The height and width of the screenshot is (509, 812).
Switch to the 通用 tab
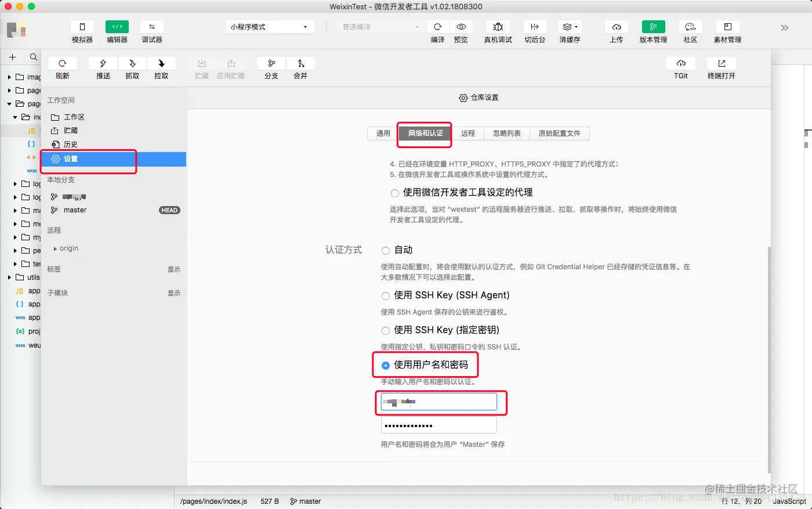pos(383,133)
